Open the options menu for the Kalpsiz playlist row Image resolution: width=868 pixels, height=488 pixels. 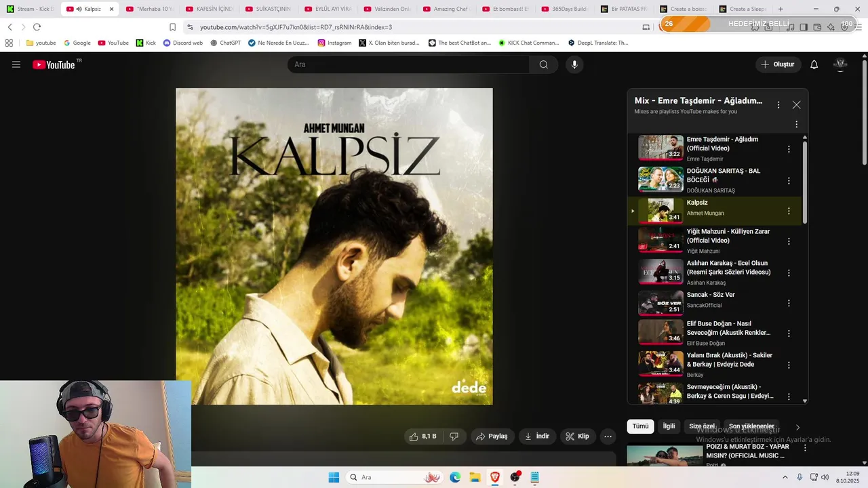[x=789, y=211]
